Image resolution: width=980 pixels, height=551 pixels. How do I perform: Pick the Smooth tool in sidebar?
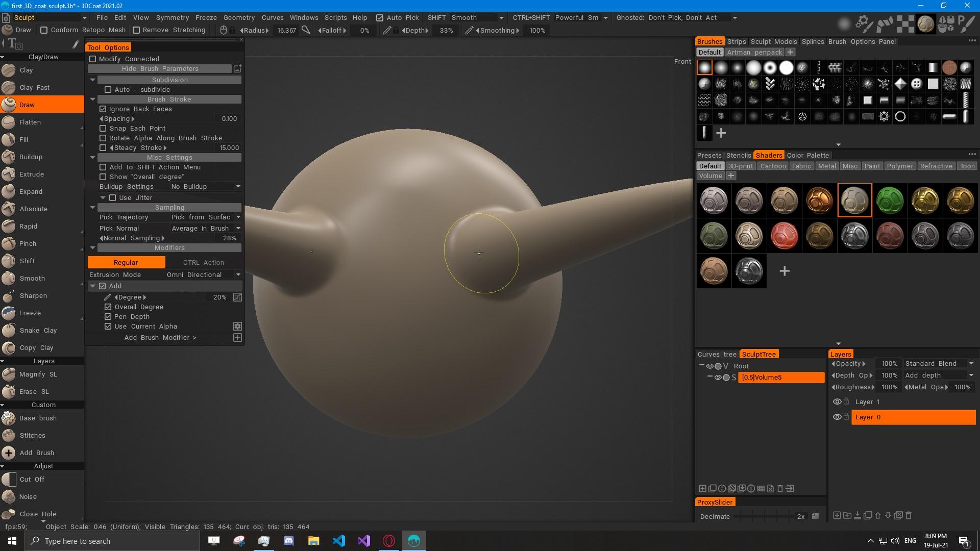pyautogui.click(x=32, y=279)
